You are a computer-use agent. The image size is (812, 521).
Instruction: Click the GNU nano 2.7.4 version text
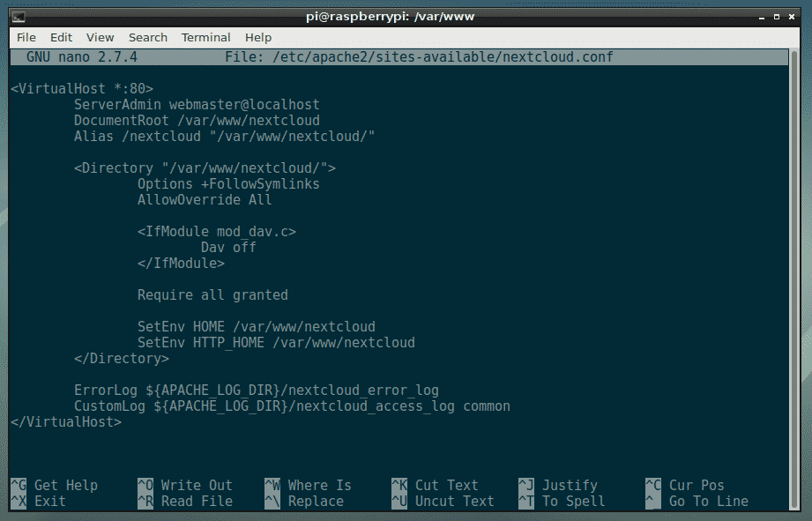click(x=82, y=57)
